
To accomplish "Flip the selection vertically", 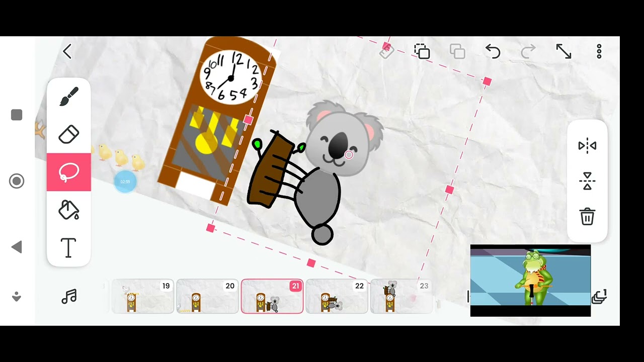I will pyautogui.click(x=587, y=181).
